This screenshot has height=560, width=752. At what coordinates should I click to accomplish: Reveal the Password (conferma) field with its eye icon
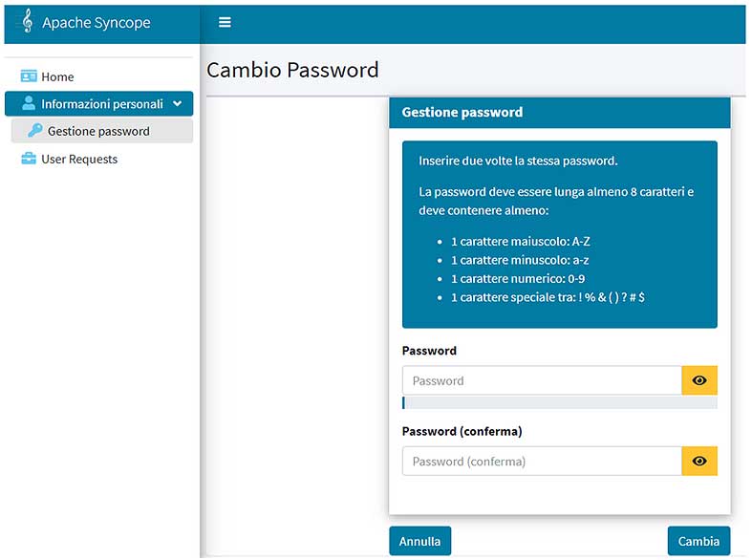tap(699, 461)
